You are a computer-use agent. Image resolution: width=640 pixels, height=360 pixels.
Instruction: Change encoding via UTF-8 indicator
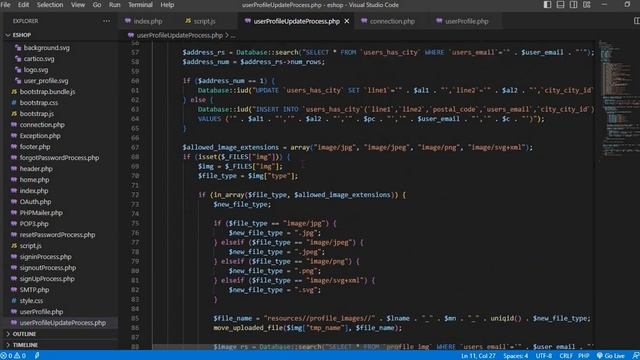(544, 356)
